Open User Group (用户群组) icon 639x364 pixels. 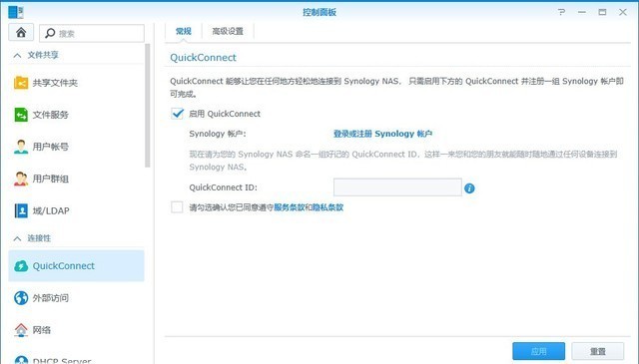pyautogui.click(x=21, y=179)
